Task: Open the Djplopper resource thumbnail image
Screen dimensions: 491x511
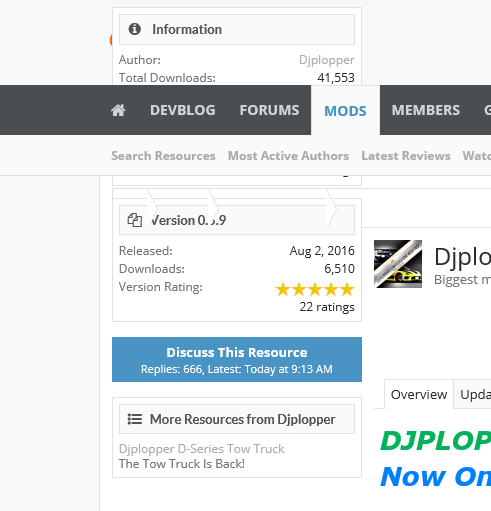Action: [398, 264]
